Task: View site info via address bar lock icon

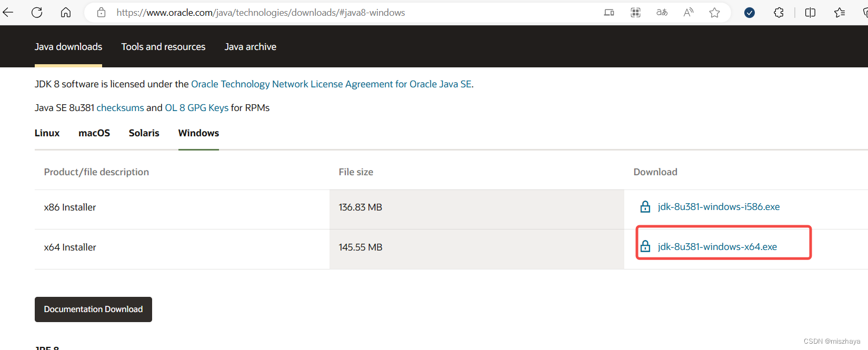Action: pyautogui.click(x=102, y=12)
